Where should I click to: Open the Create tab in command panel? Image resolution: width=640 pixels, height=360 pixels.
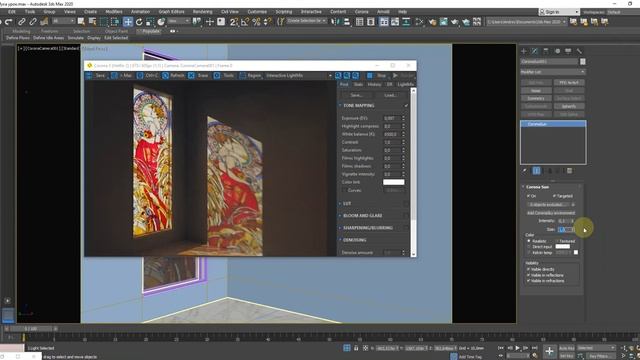524,51
